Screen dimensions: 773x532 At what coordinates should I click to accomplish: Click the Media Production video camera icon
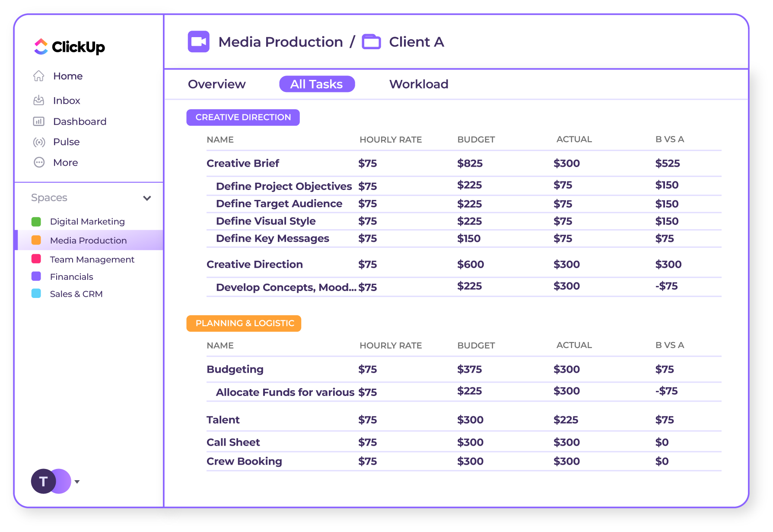pos(198,42)
